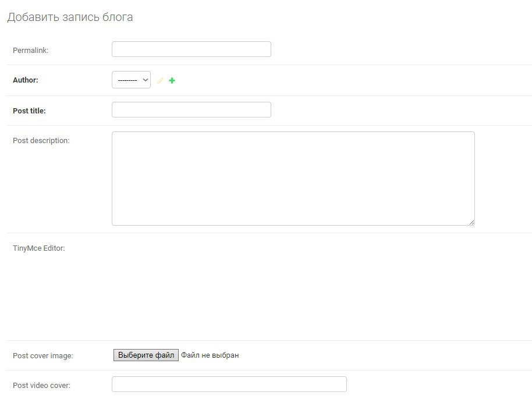This screenshot has height=399, width=532.
Task: Click the Post title label
Action: point(29,111)
